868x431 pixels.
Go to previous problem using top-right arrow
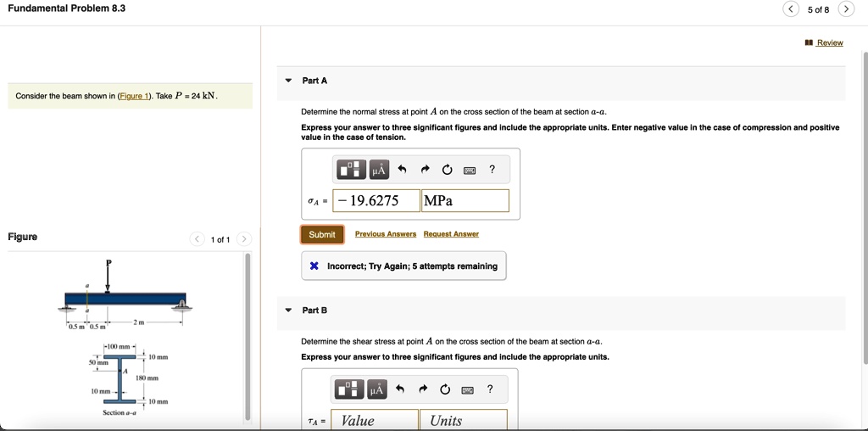click(790, 9)
